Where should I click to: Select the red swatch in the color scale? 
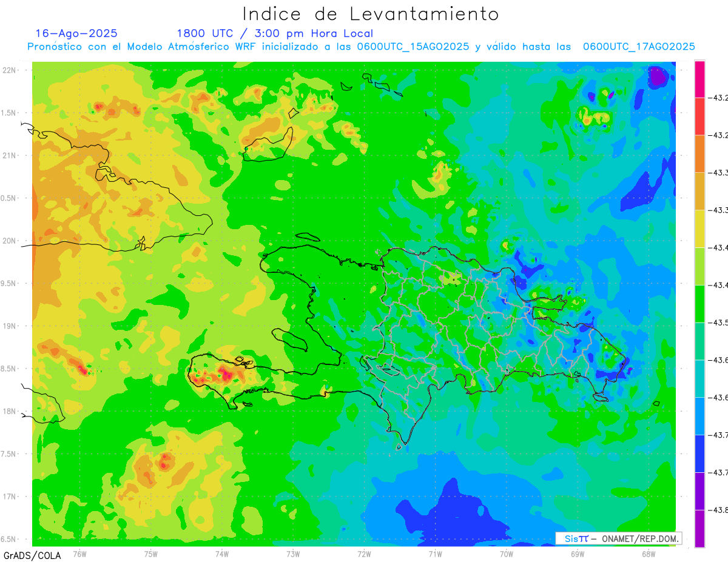pos(699,116)
